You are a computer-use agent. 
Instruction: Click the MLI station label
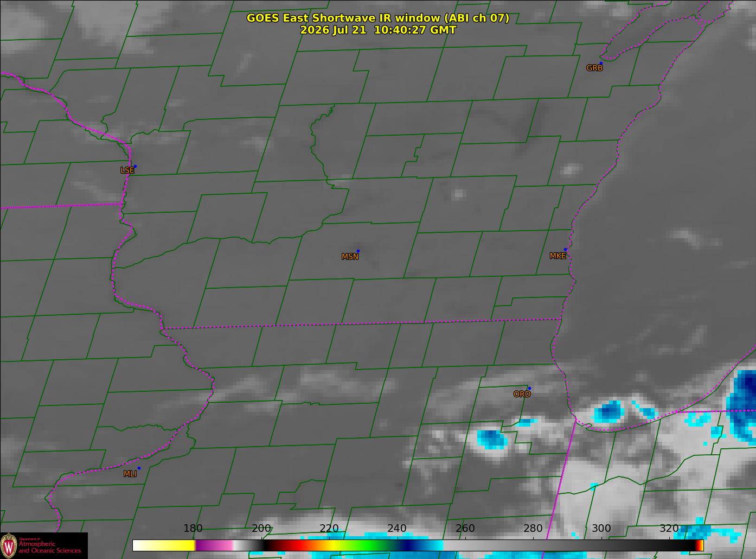point(130,474)
